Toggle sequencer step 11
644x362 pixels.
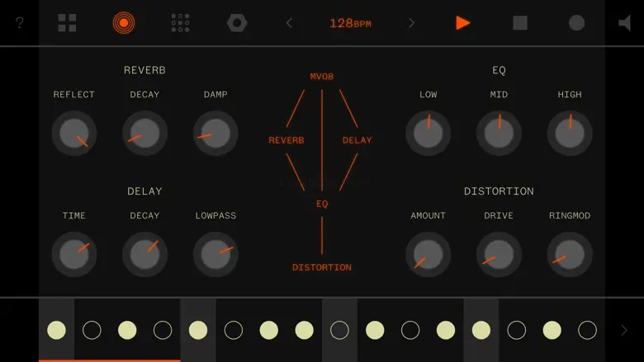coord(410,330)
